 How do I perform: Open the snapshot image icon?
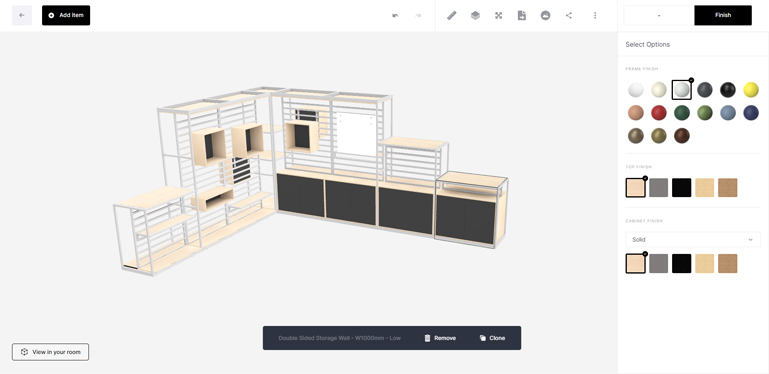point(545,15)
